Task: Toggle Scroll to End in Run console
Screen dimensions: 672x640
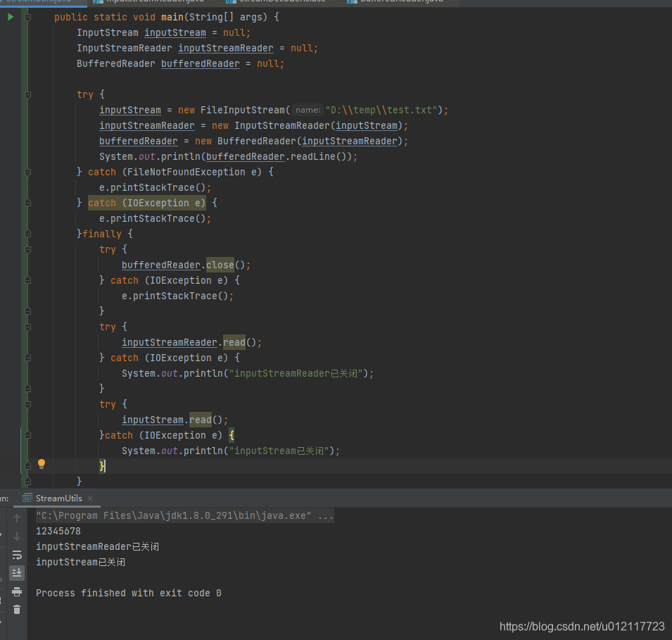Action: (x=17, y=573)
